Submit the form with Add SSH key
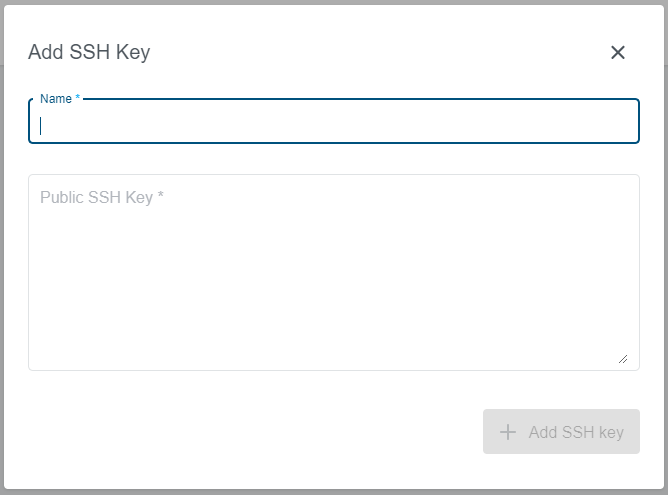This screenshot has height=495, width=668. 561,432
